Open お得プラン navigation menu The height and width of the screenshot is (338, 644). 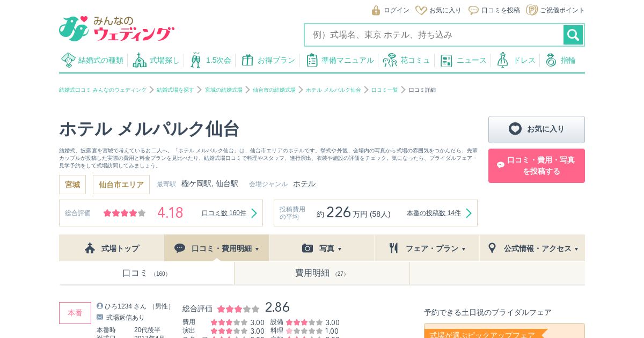268,60
